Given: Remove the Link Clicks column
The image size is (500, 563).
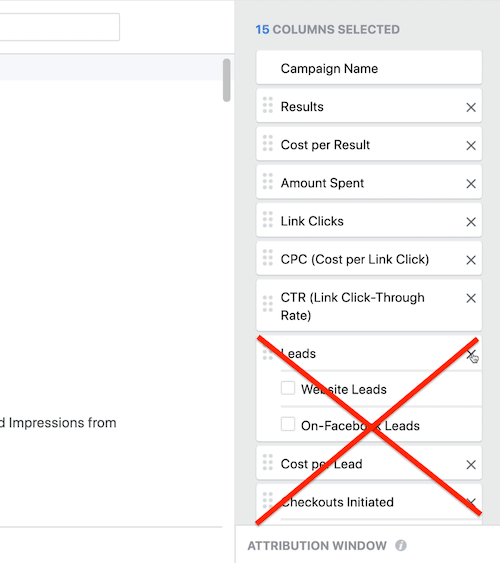Looking at the screenshot, I should point(471,222).
